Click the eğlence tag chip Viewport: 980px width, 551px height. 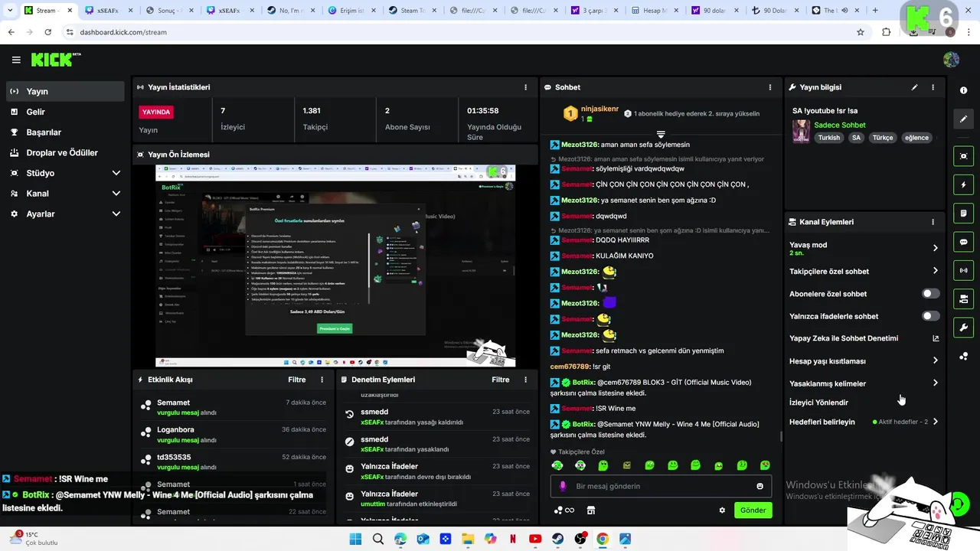tap(916, 138)
